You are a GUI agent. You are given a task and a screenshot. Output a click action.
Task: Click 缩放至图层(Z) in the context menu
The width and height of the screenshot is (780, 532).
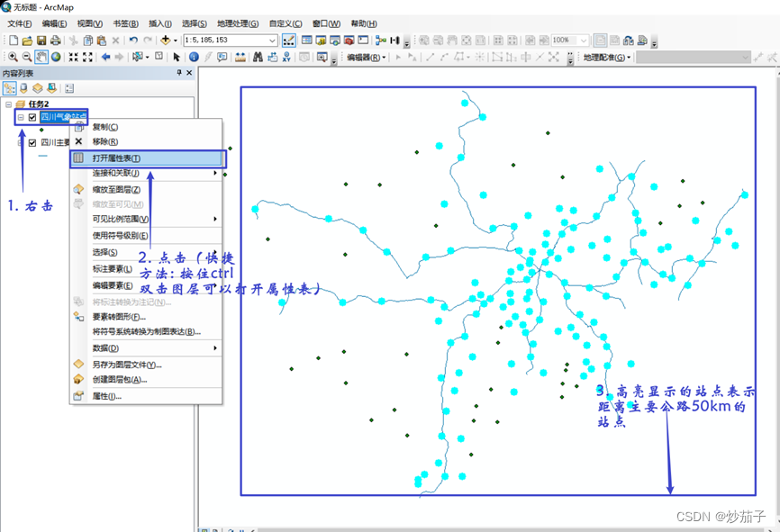pyautogui.click(x=146, y=190)
